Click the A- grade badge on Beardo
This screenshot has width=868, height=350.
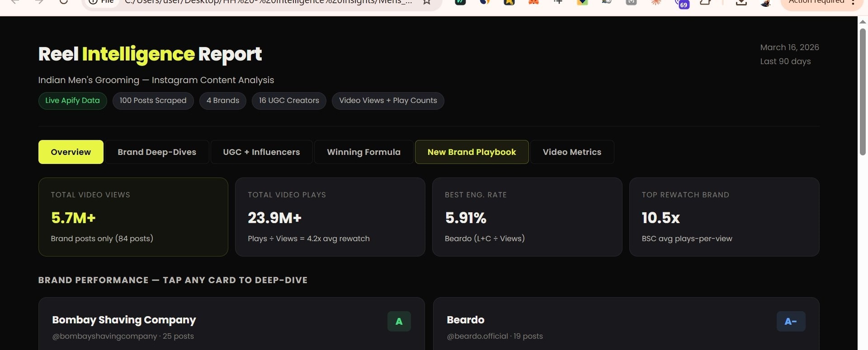791,321
